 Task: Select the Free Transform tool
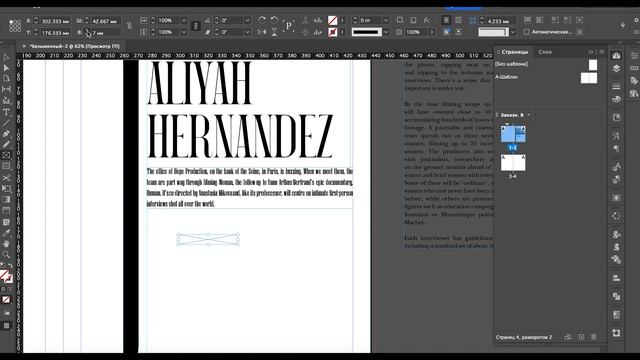[x=6, y=188]
